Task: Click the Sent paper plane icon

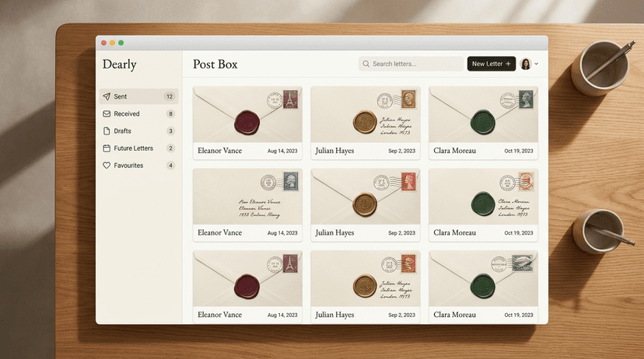Action: [x=107, y=96]
